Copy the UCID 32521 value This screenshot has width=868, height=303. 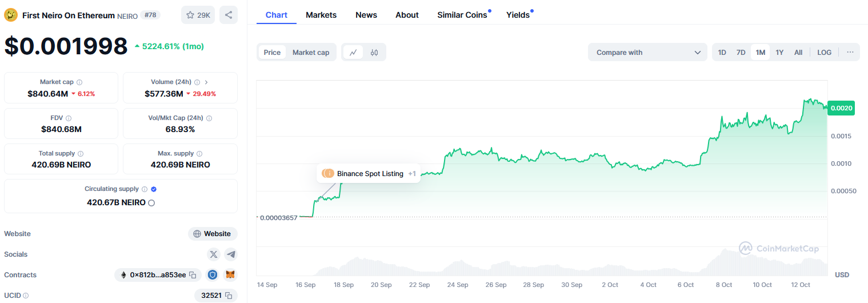(x=229, y=296)
